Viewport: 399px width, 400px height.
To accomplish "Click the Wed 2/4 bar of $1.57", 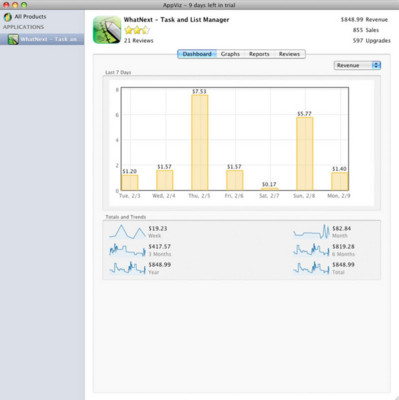I will (165, 180).
